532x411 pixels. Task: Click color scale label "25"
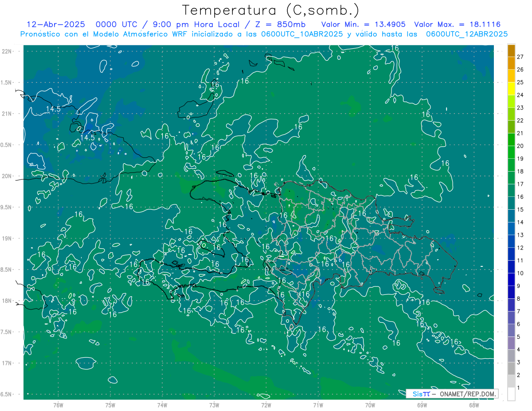point(520,82)
